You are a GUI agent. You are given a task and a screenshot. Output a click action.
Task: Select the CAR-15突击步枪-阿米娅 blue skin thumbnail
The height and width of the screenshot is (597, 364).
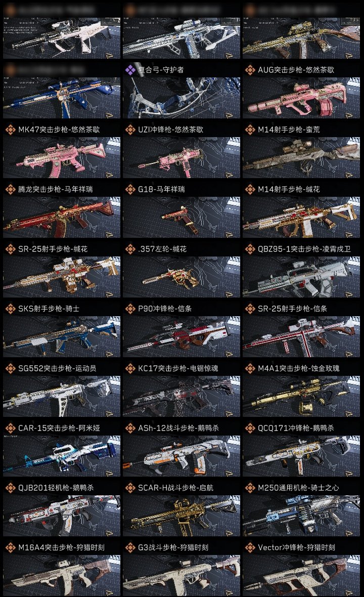[x=62, y=456]
